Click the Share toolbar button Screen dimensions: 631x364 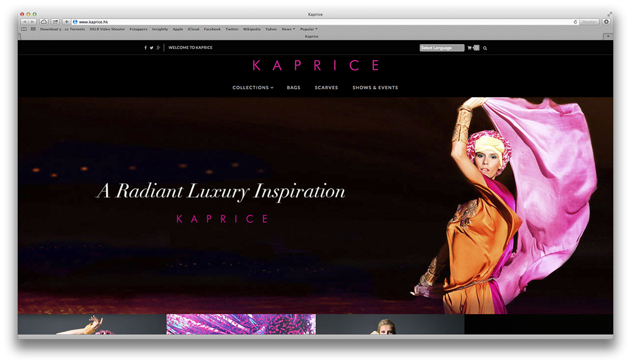(55, 22)
